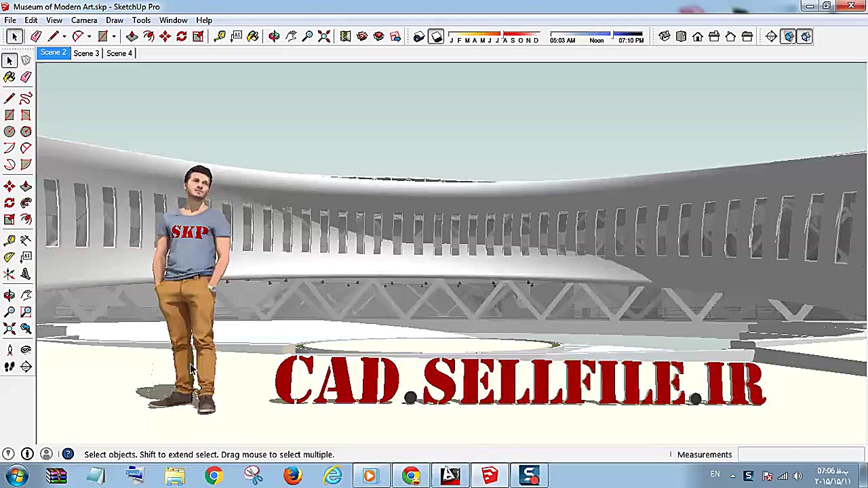
Task: Toggle Show/Hide Shadows
Action: [435, 37]
